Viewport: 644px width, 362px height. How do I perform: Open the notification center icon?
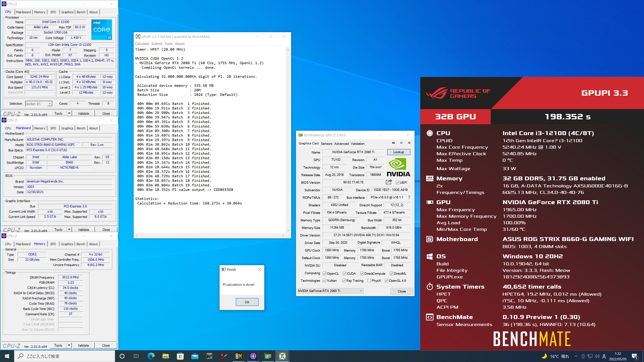[634, 356]
